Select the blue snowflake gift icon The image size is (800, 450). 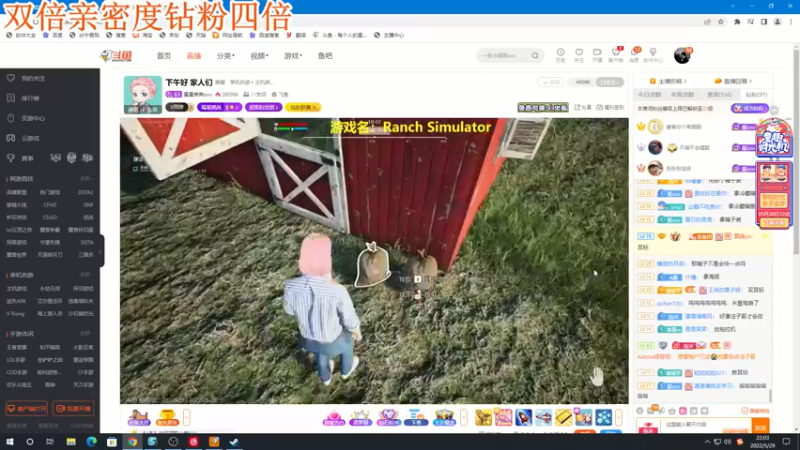[604, 417]
